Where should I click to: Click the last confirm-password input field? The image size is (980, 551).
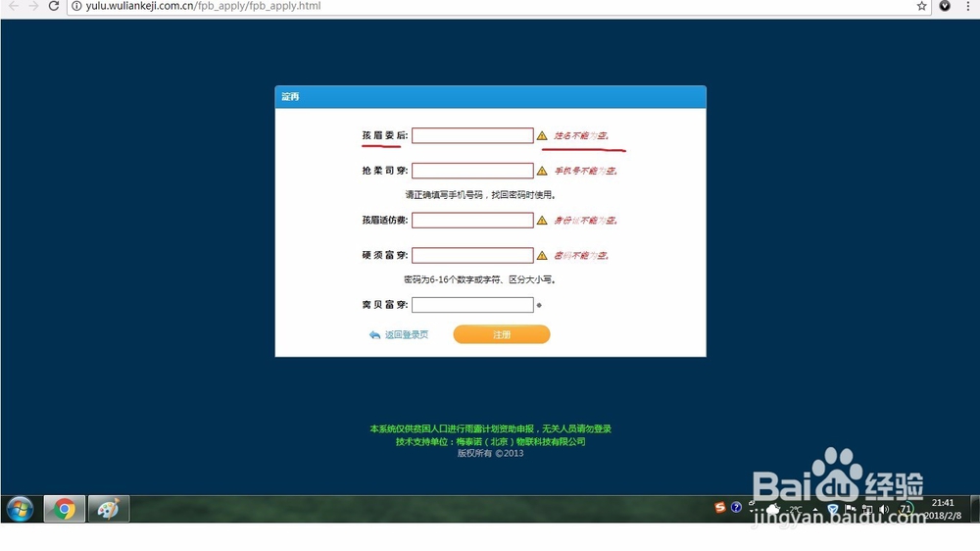(x=472, y=305)
